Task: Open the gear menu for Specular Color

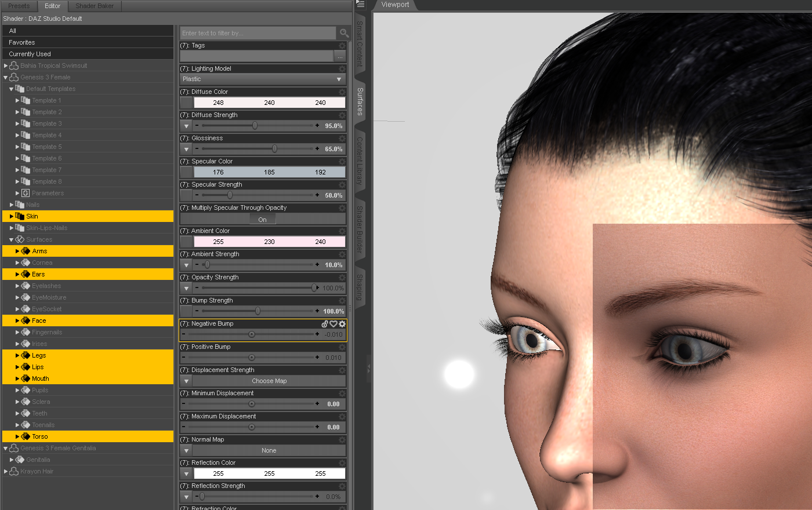Action: [342, 162]
